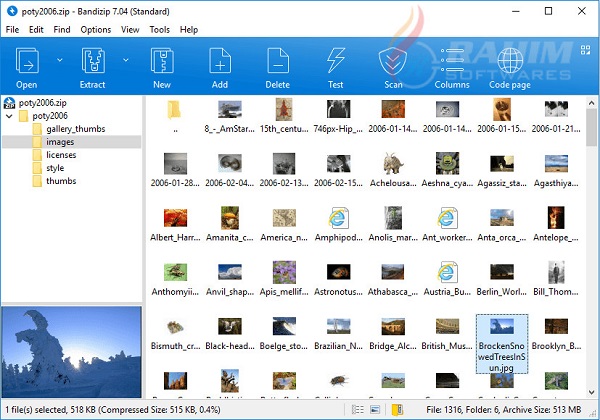Collapse the poty2006 folder tree node
This screenshot has height=420, width=600.
pos(9,116)
